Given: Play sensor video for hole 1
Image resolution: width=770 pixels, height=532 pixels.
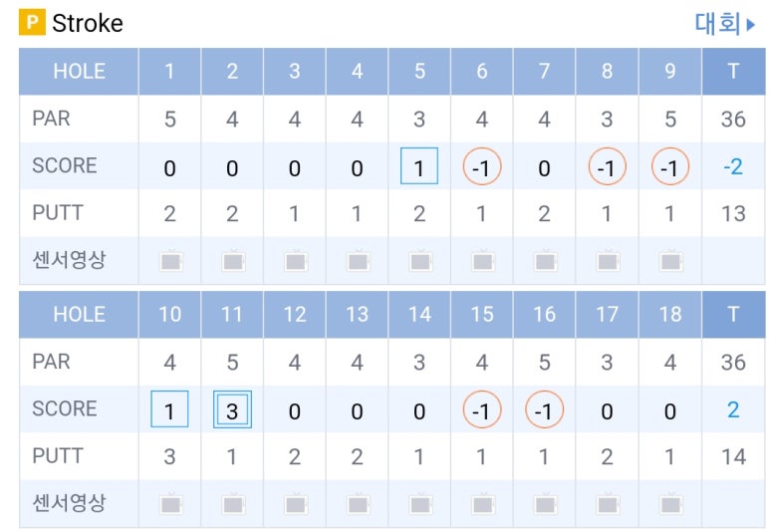Looking at the screenshot, I should click(x=170, y=261).
